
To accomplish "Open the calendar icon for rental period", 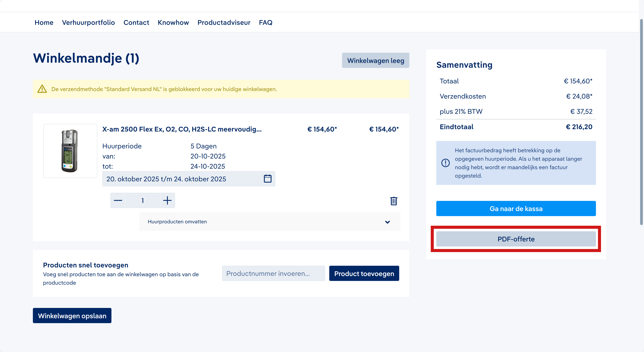I will [268, 179].
